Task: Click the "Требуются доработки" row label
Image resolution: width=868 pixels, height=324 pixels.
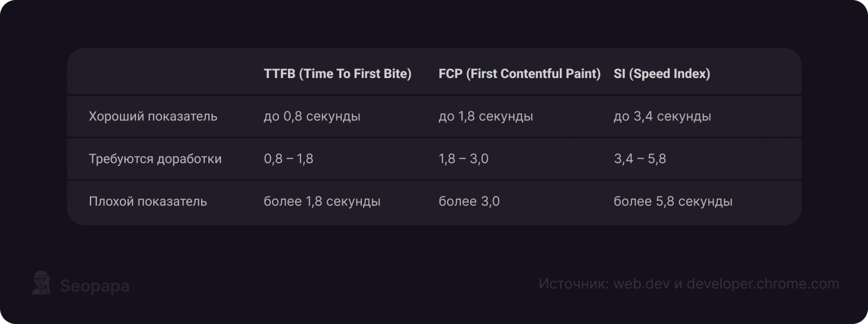Action: [x=155, y=159]
